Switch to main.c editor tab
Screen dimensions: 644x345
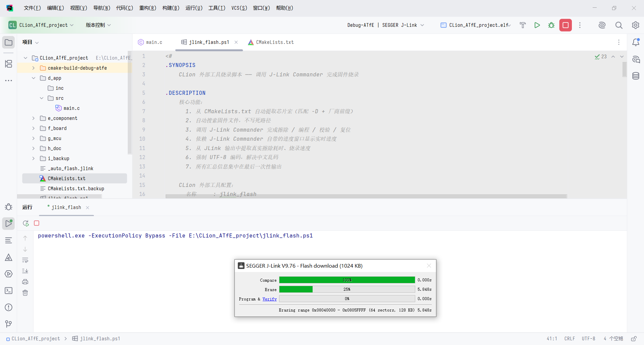[150, 42]
